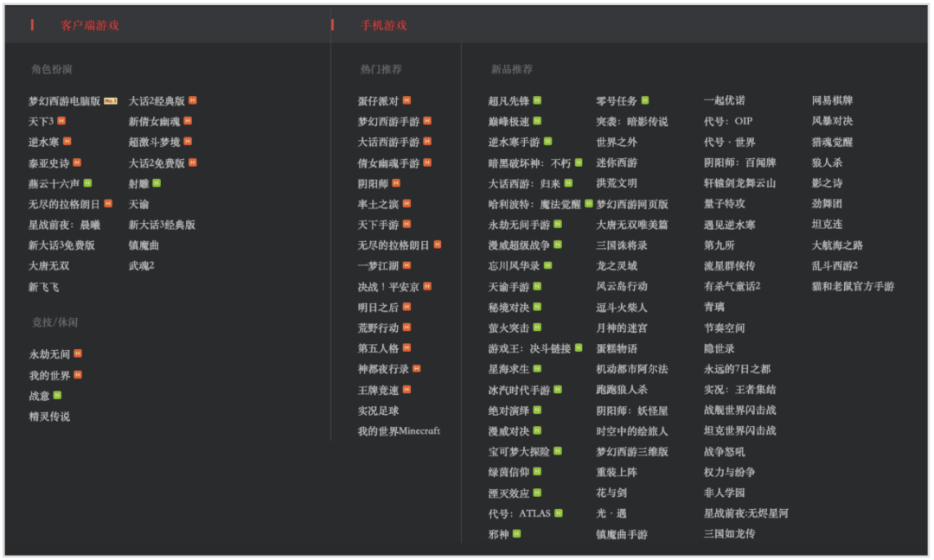The image size is (934, 560).
Task: Select the 手机游戏 section header
Action: click(x=384, y=25)
